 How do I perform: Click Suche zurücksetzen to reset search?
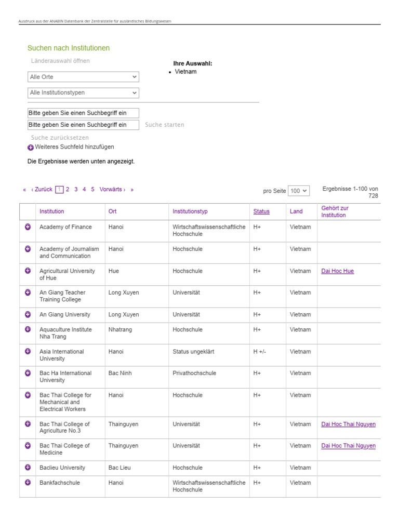click(x=60, y=138)
